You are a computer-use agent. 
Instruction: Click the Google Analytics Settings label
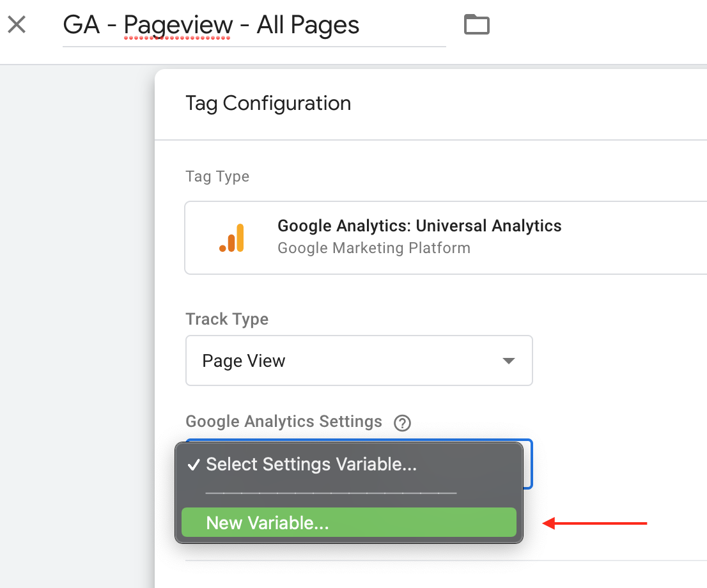284,421
